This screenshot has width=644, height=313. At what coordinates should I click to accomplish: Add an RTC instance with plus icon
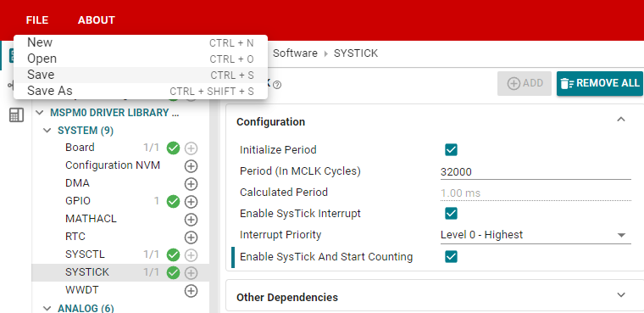pos(191,238)
